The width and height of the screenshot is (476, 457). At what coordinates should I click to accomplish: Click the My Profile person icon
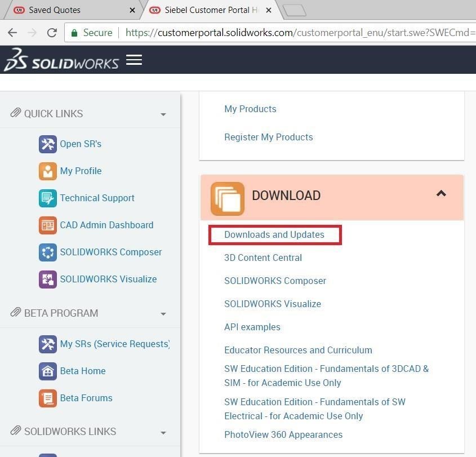point(48,171)
